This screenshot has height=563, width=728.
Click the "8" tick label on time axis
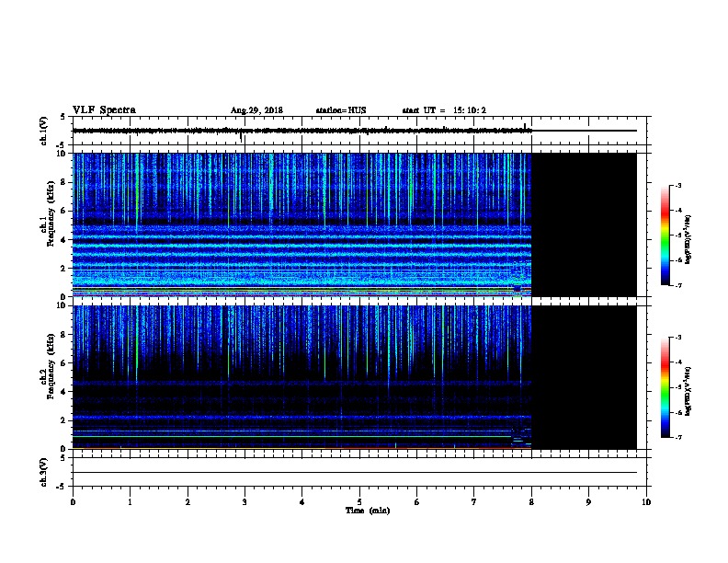coord(531,502)
